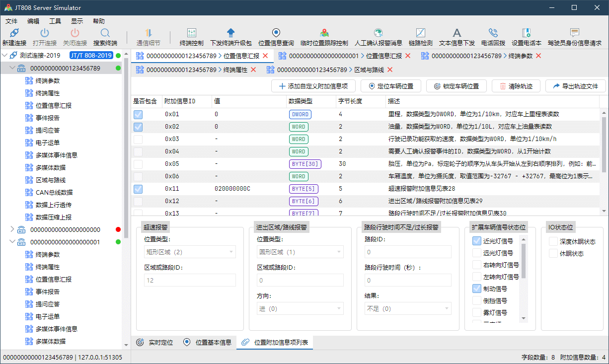Click the 路段ID input field
This screenshot has height=364, width=609.
[407, 252]
